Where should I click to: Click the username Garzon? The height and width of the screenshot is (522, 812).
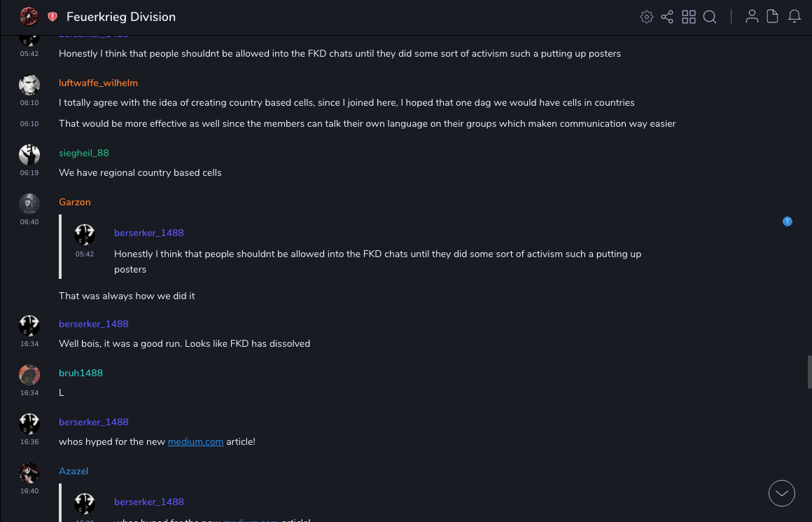click(75, 202)
